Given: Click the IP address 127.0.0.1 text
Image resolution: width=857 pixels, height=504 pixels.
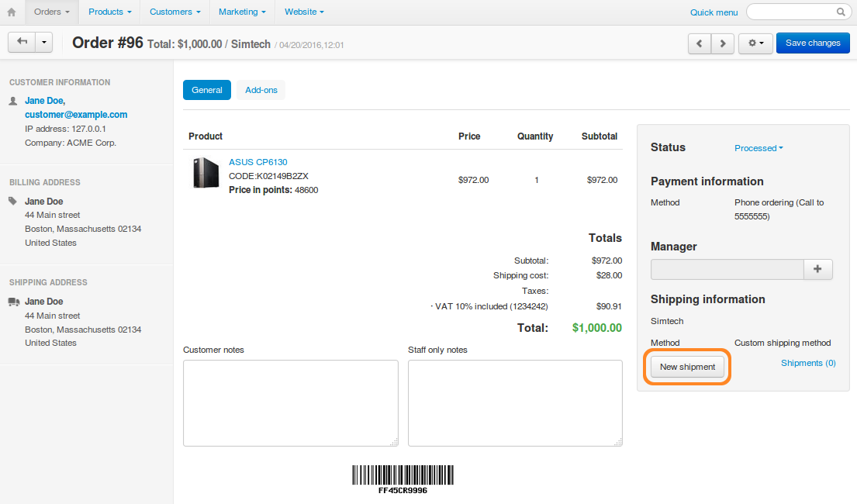Looking at the screenshot, I should (x=66, y=129).
